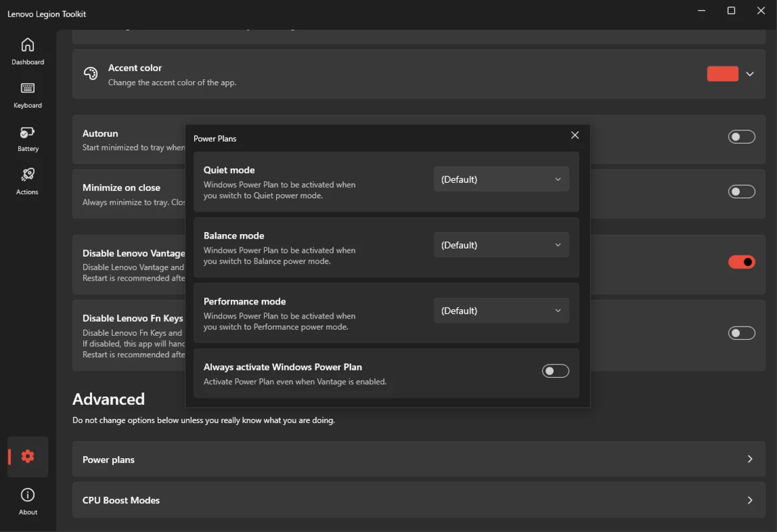Click the Advanced section heading
The image size is (777, 532).
(x=108, y=399)
